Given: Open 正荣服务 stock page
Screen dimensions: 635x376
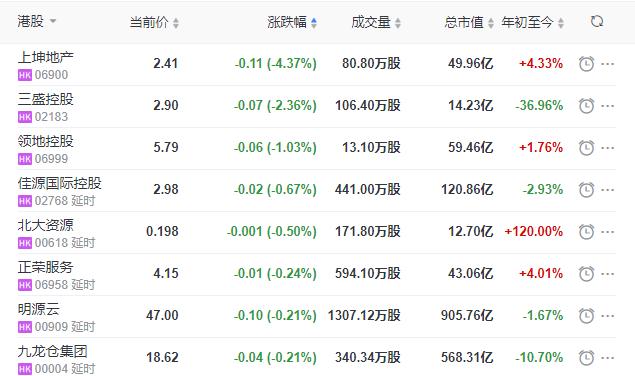Looking at the screenshot, I should tap(46, 267).
